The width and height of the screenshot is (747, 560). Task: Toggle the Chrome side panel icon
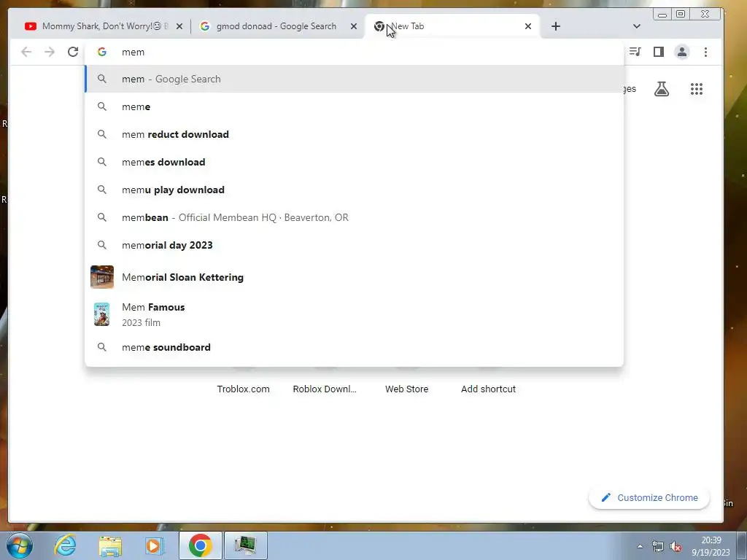[x=659, y=52]
